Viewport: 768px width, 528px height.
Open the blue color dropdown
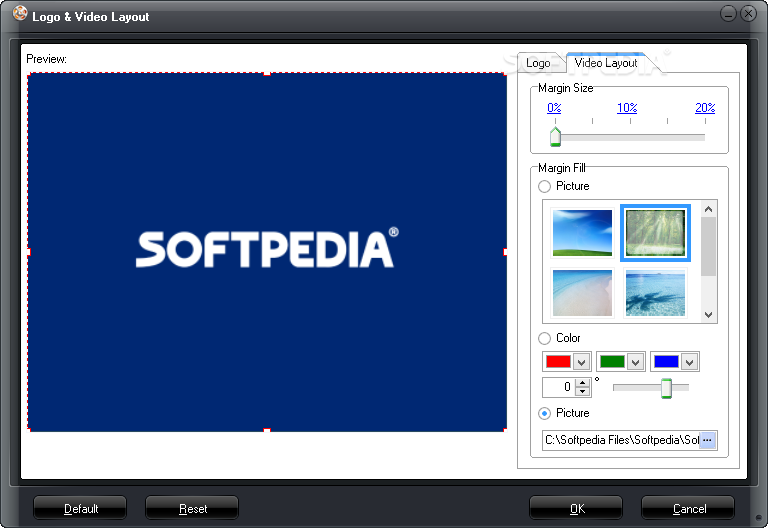pyautogui.click(x=690, y=362)
